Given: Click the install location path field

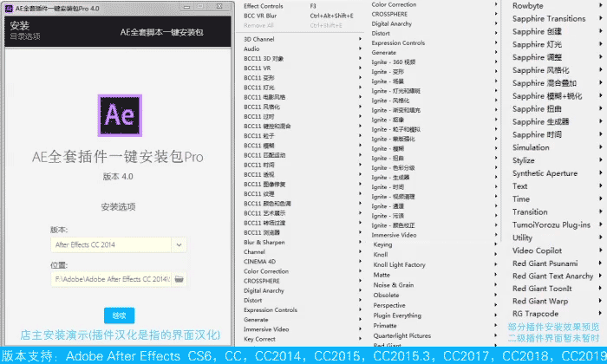Looking at the screenshot, I should click(x=112, y=279).
